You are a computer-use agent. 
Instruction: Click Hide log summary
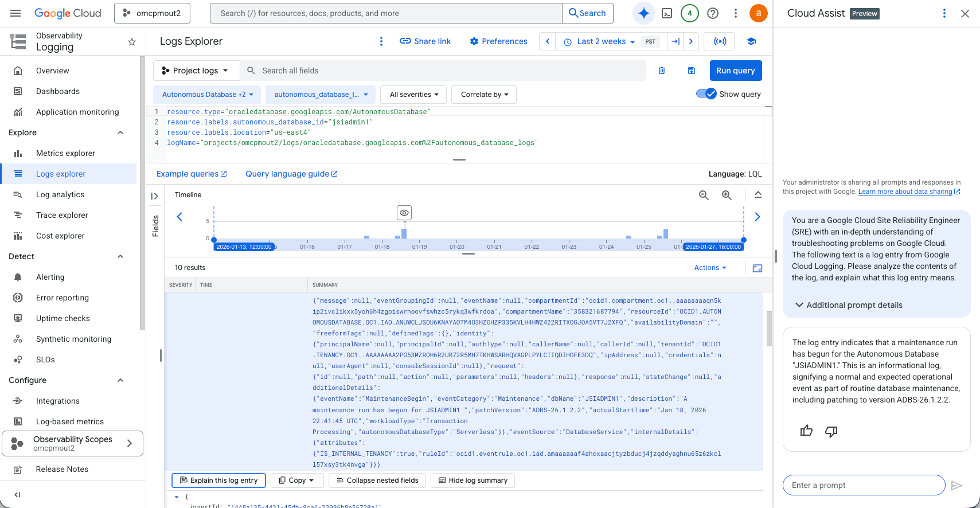[x=473, y=480]
